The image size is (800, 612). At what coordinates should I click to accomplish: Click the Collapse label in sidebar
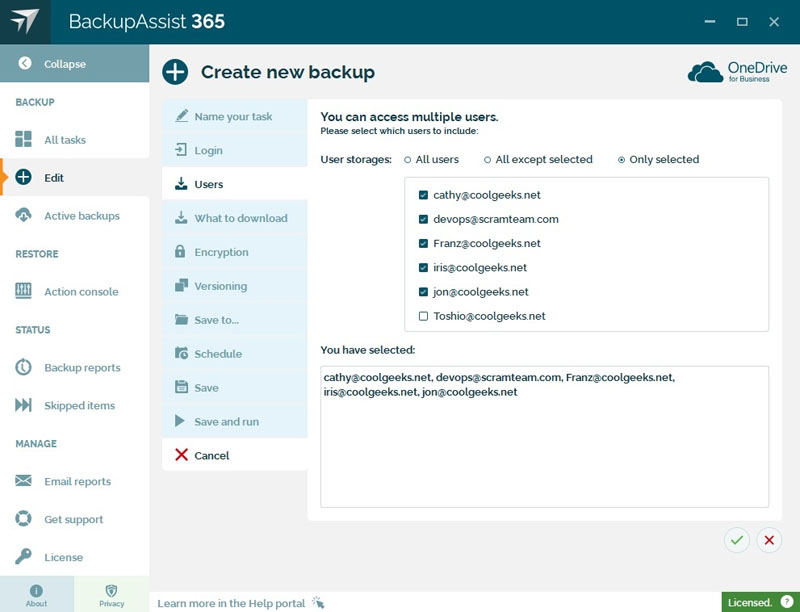[65, 64]
